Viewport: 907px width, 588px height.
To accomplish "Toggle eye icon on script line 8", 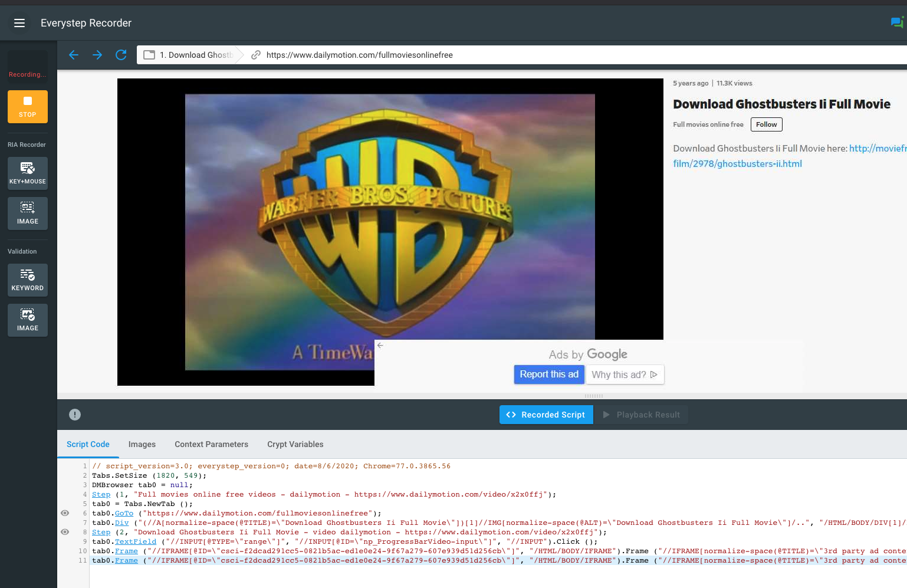I will coord(65,532).
